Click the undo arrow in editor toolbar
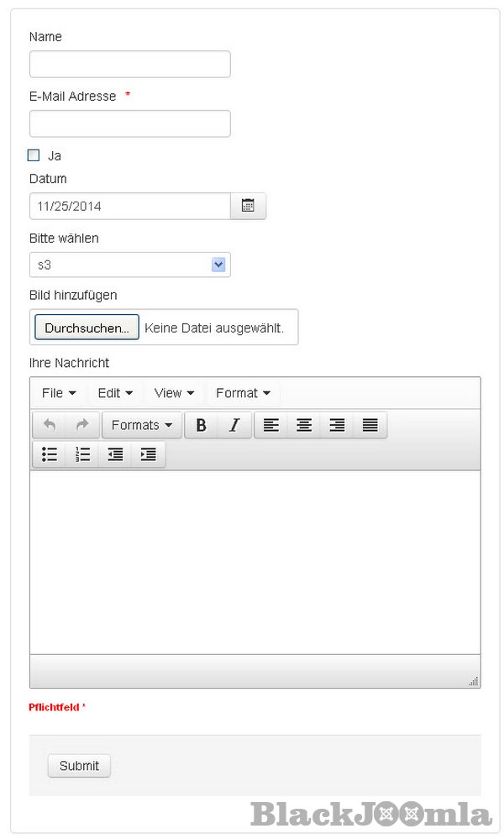This screenshot has height=839, width=504. (50, 425)
